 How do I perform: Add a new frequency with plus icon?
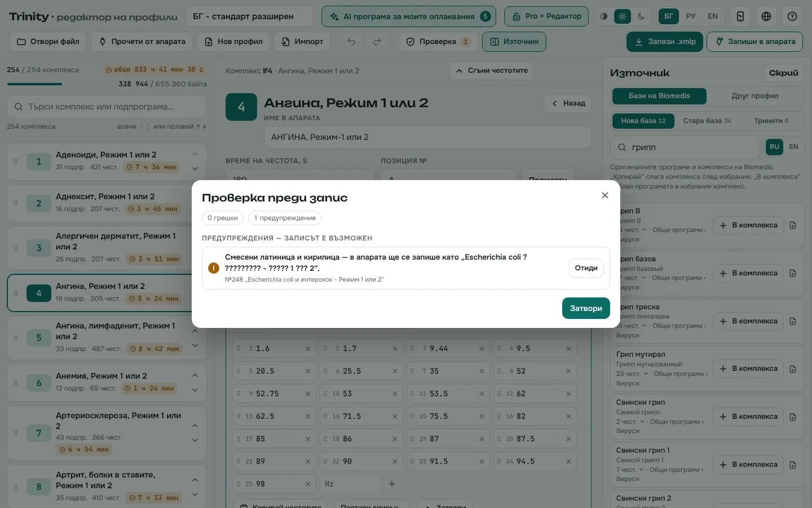click(392, 484)
